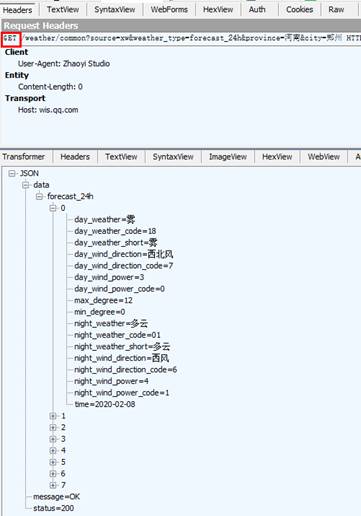Click the Client header group
Image resolution: width=361 pixels, height=516 pixels.
point(16,52)
